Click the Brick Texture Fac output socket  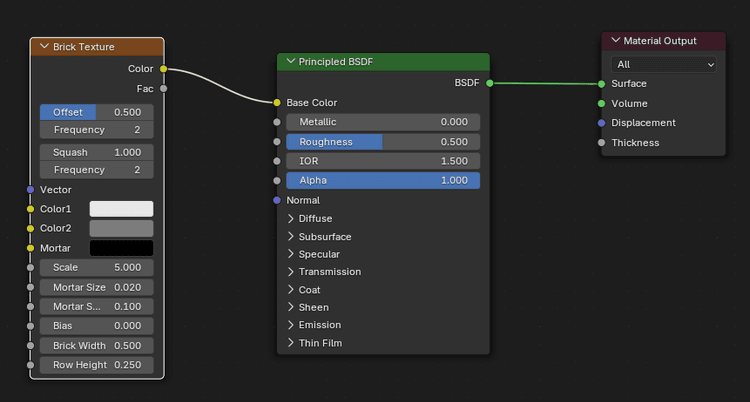coord(163,88)
